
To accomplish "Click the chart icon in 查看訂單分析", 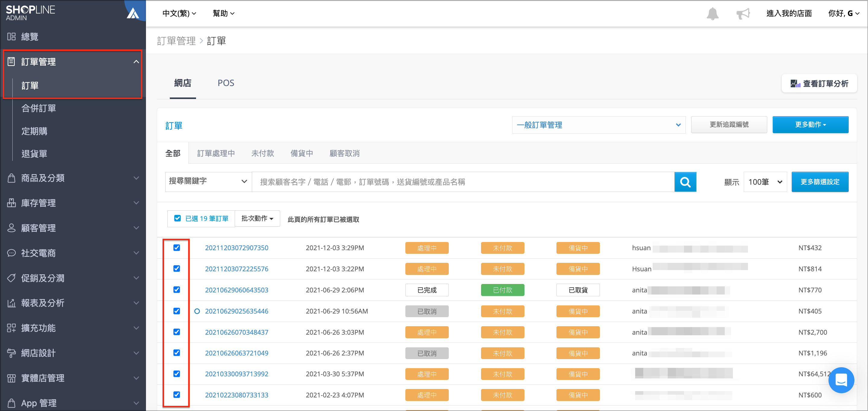I will coord(795,83).
